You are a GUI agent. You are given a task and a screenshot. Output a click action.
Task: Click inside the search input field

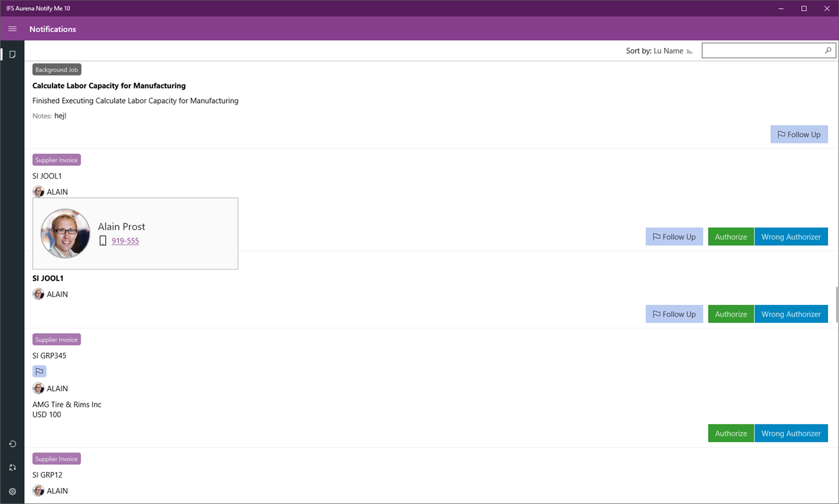[x=763, y=50]
